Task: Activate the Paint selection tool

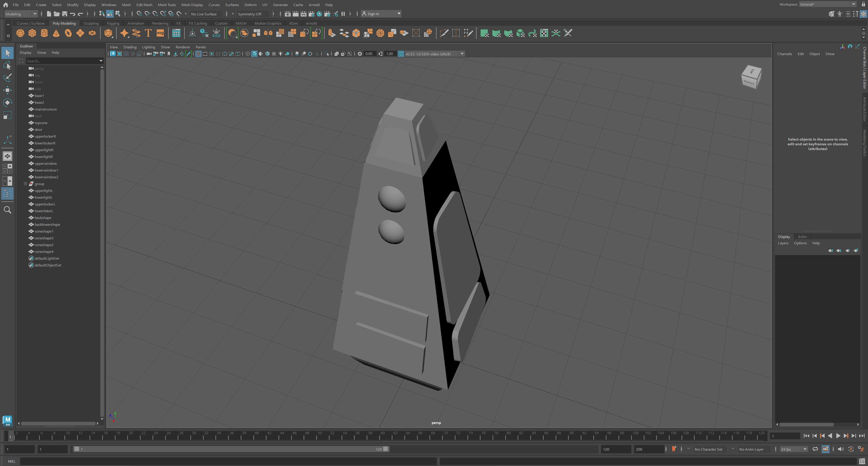Action: 7,78
